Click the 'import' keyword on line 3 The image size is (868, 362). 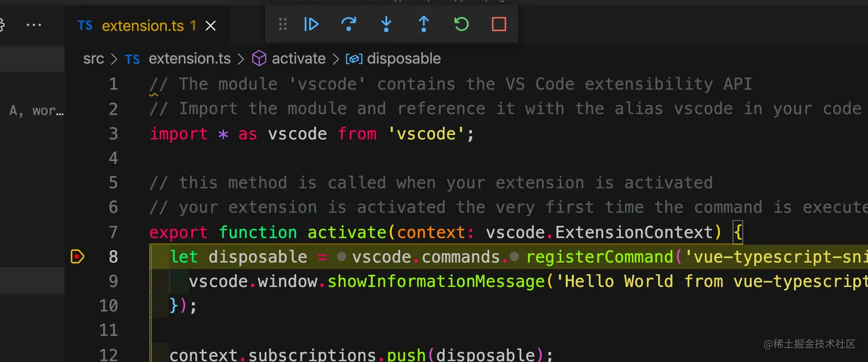179,134
